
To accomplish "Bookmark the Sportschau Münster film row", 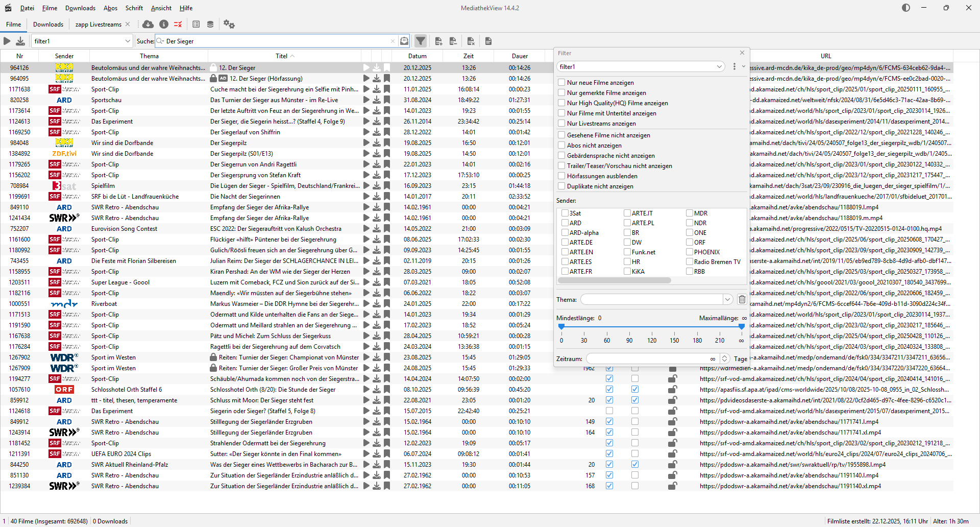I will [x=387, y=100].
